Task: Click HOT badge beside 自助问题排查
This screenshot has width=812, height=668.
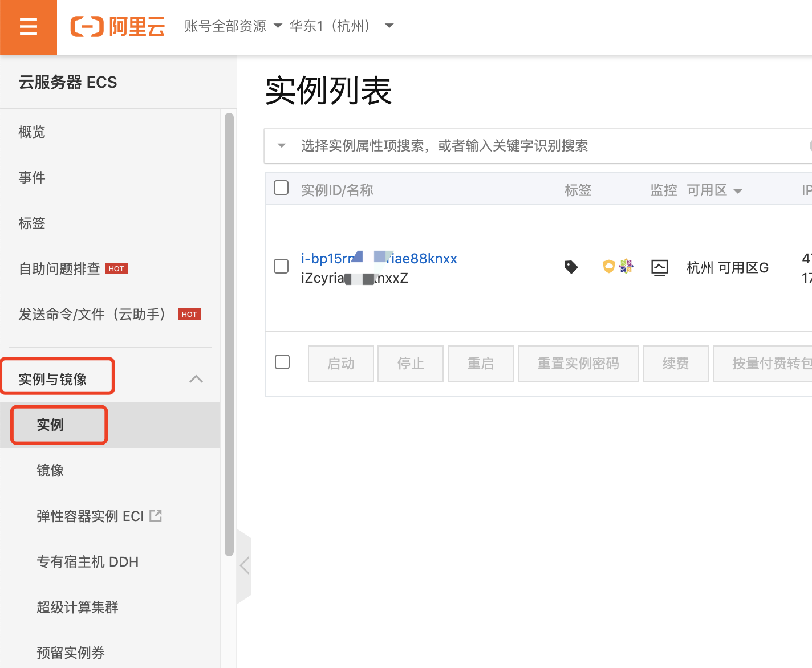Action: click(x=116, y=269)
